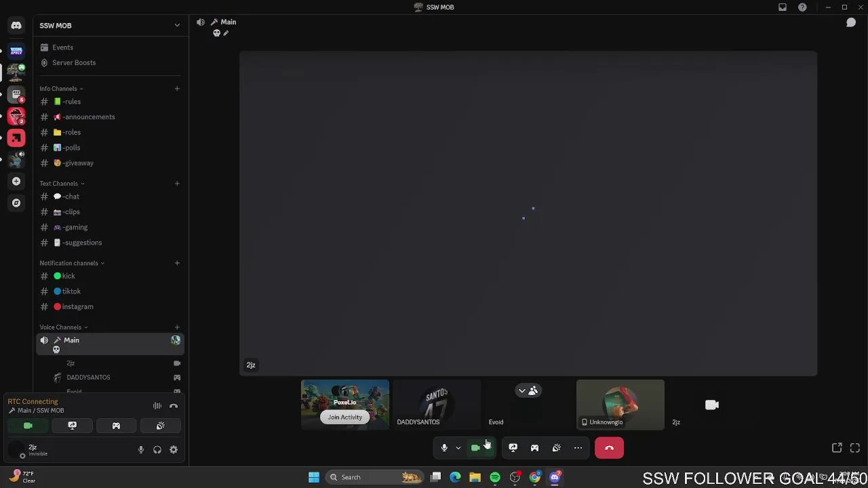This screenshot has width=868, height=488.
Task: Open the -suggestions text channel
Action: click(110, 243)
